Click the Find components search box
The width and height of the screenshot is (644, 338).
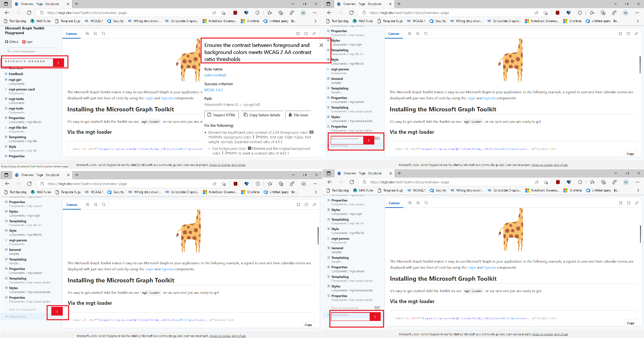(30, 51)
